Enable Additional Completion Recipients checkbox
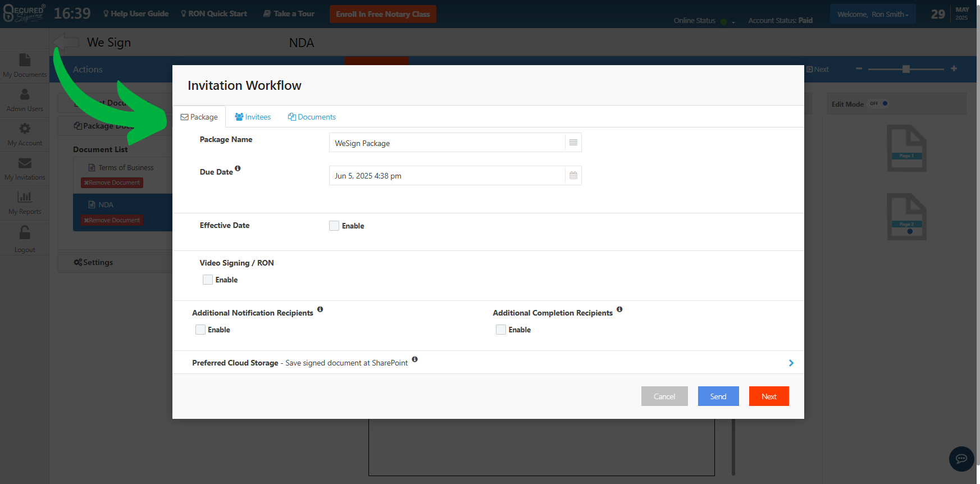Viewport: 980px width, 484px height. pos(501,330)
